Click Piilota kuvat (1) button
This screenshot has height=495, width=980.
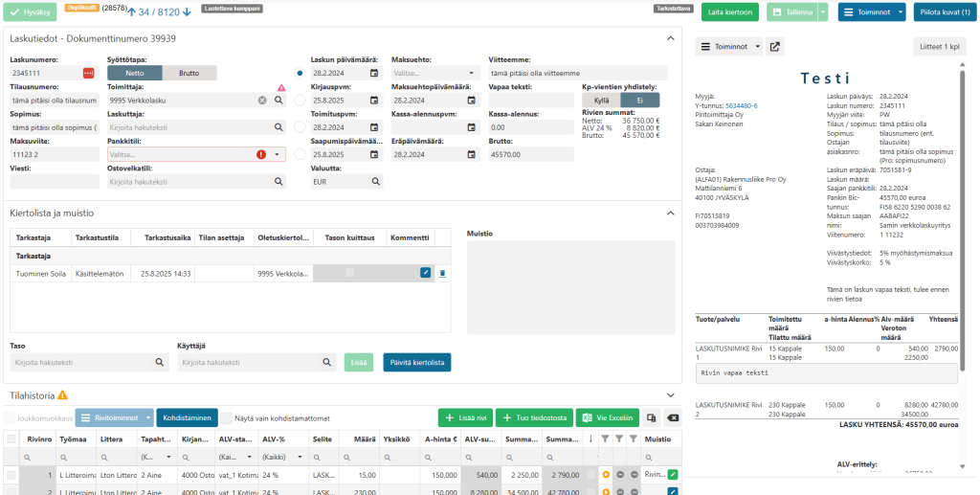coord(945,11)
